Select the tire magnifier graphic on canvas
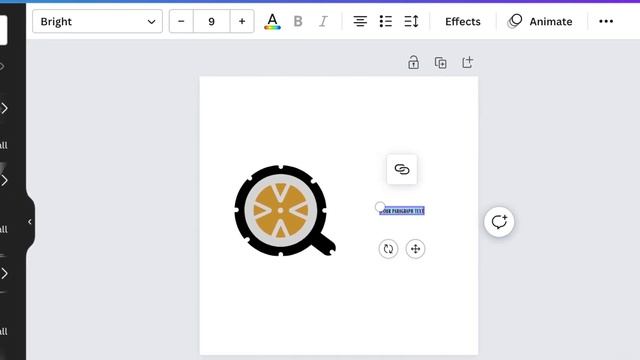 (x=285, y=211)
